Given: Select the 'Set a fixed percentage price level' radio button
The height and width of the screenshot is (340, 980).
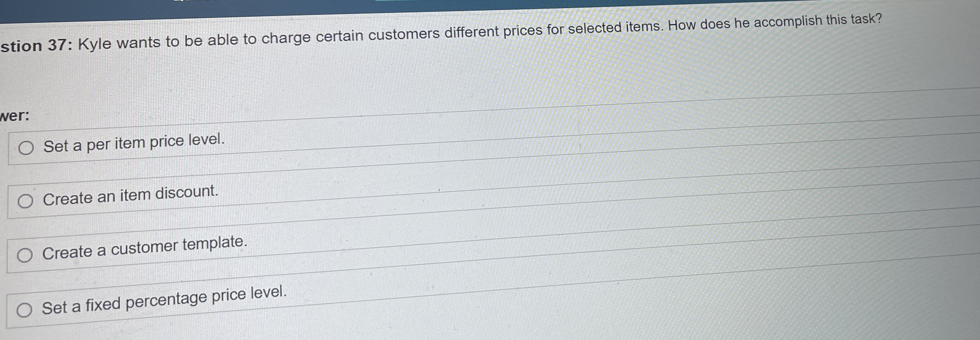Looking at the screenshot, I should click(25, 310).
